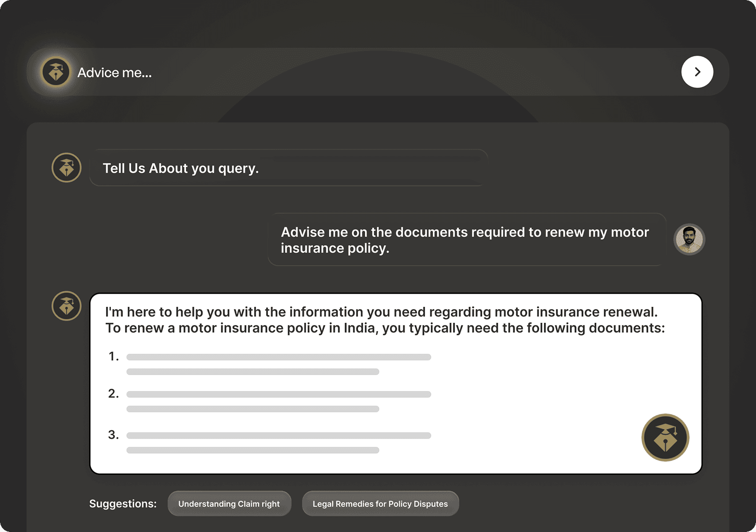Click the Suggestions label
756x532 pixels.
[122, 504]
